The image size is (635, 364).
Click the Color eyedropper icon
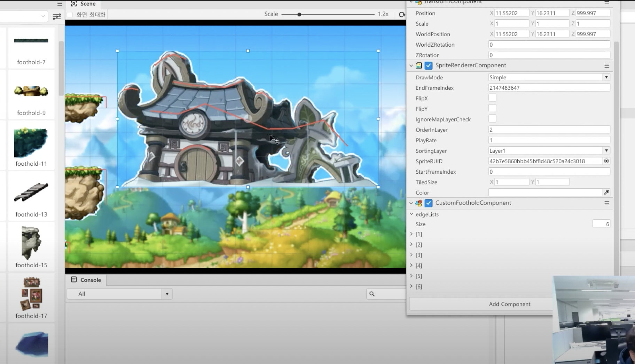coord(606,192)
